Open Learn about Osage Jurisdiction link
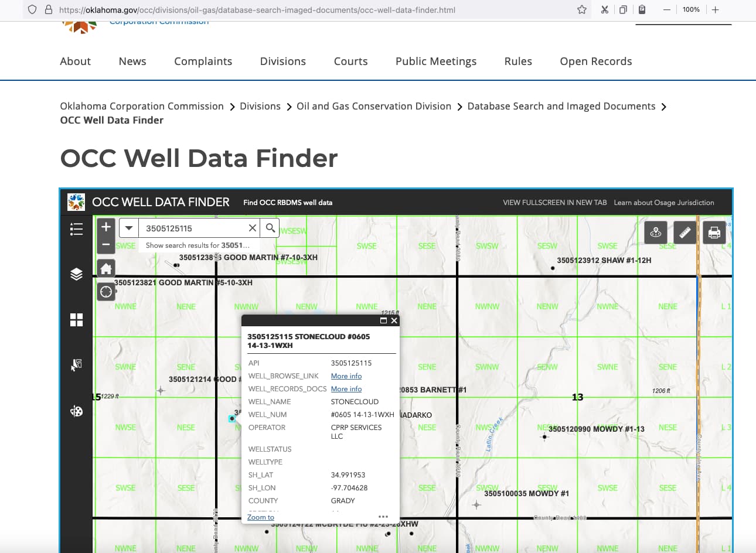The width and height of the screenshot is (756, 553). [664, 203]
